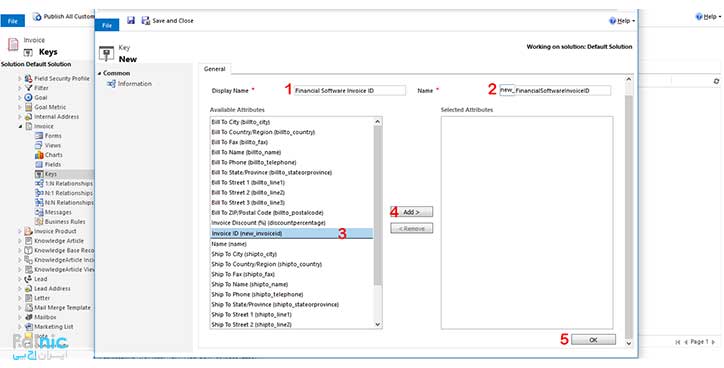This screenshot has height=368, width=724.
Task: Click Available Attributes list scroll down arrow
Action: [378, 325]
